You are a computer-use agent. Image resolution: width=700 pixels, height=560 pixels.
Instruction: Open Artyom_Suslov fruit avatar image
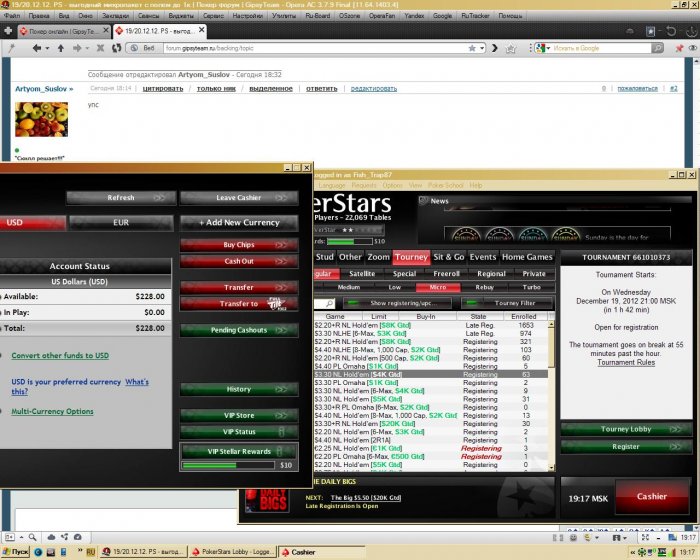point(42,119)
